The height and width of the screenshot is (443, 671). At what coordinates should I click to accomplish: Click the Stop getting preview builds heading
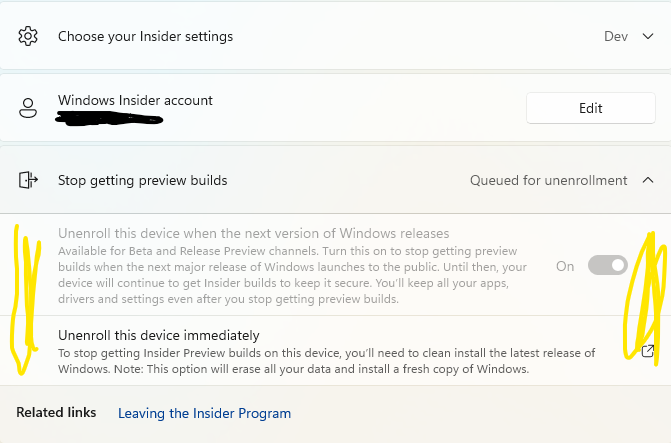coord(142,181)
